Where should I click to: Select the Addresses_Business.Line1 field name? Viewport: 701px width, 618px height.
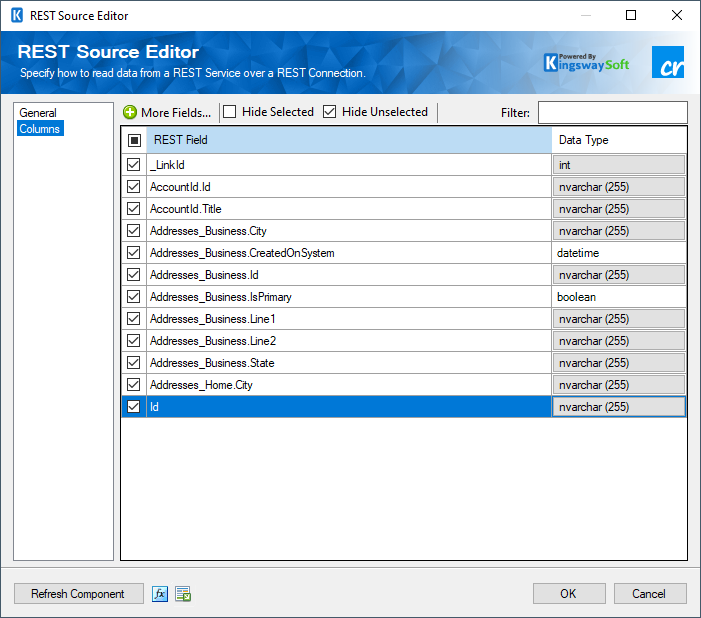(x=213, y=318)
